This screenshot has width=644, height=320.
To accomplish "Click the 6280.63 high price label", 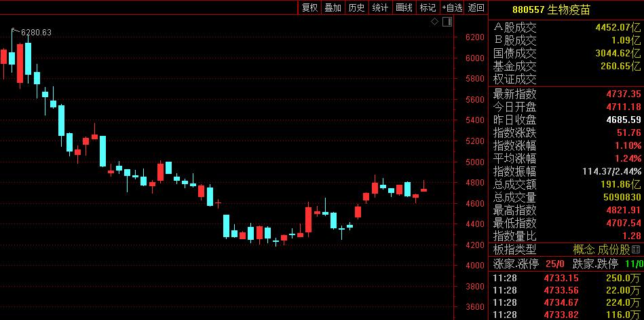I will tap(36, 32).
